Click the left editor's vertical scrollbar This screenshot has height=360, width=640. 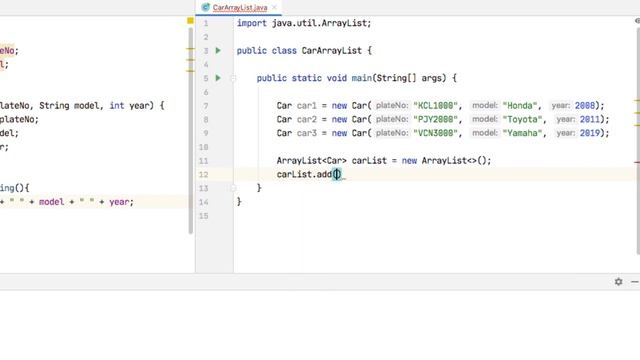pyautogui.click(x=191, y=131)
